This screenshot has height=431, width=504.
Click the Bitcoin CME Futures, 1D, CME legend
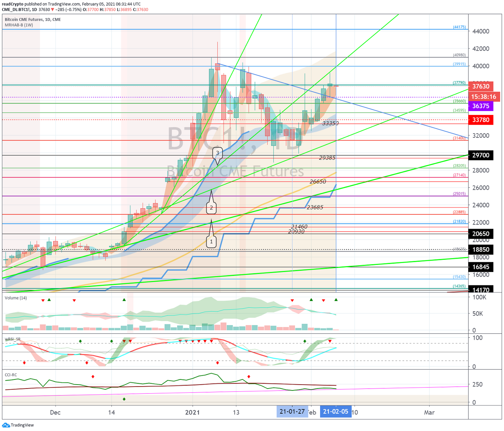pos(33,19)
